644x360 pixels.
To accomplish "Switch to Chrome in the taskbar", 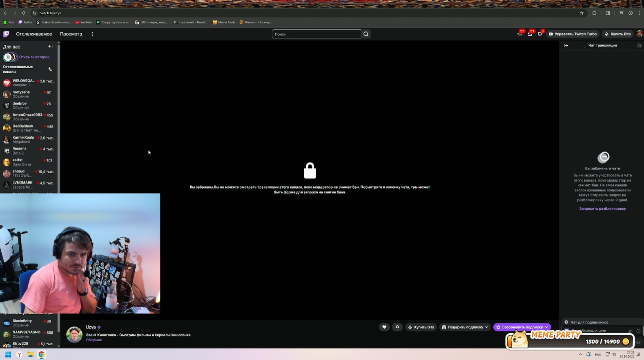I will point(42,354).
